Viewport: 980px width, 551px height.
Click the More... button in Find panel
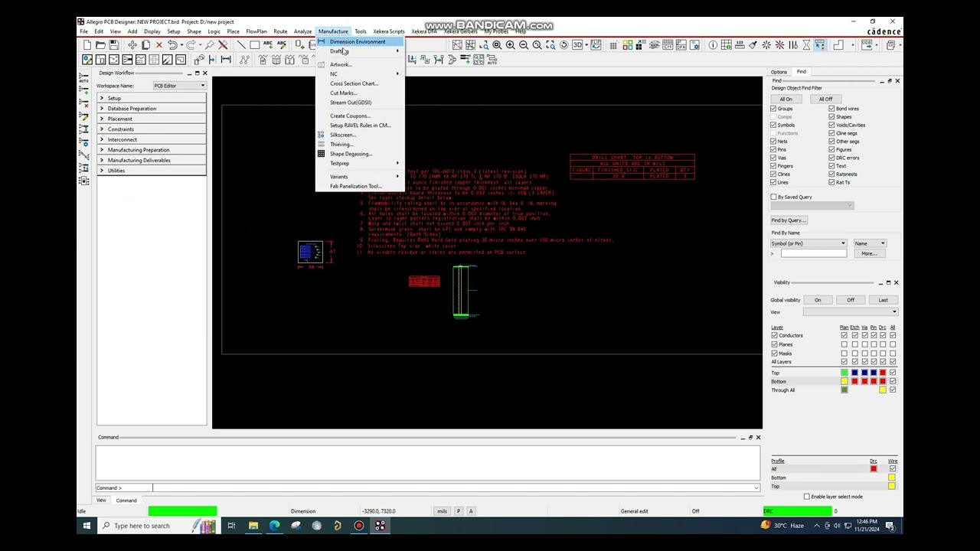coord(868,253)
